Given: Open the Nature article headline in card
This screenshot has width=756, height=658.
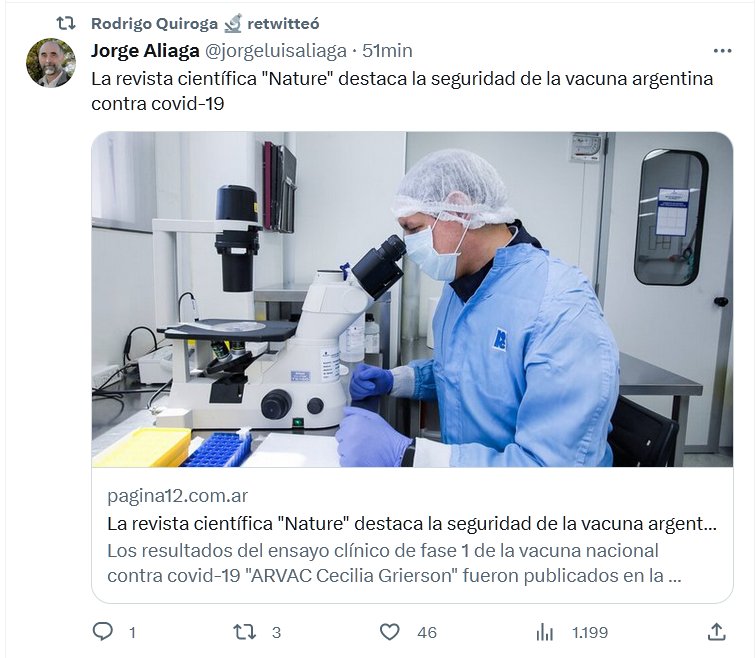Looking at the screenshot, I should 412,524.
